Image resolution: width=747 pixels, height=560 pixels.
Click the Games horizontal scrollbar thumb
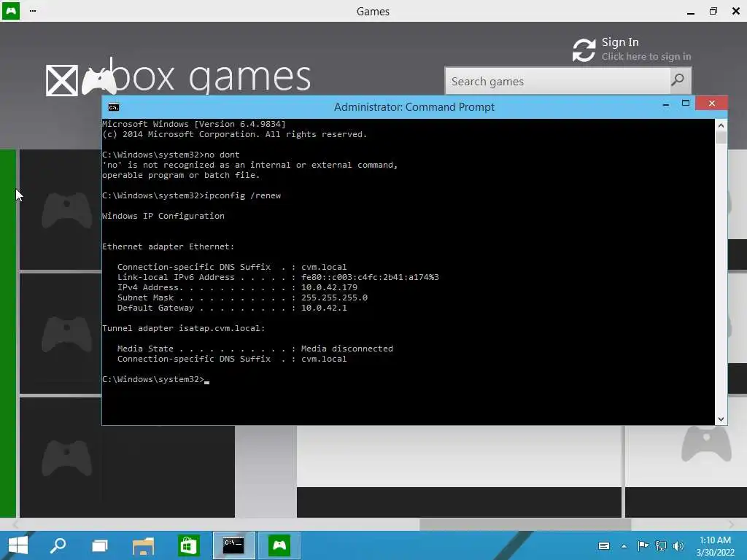click(x=525, y=524)
